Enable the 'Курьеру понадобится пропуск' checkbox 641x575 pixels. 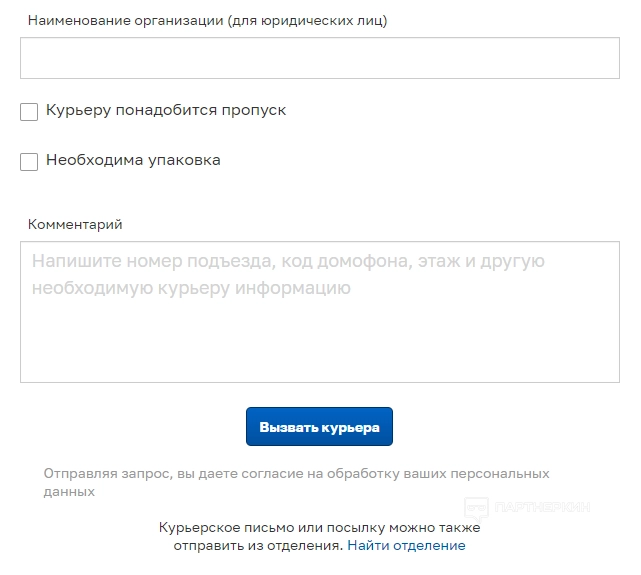(x=29, y=112)
